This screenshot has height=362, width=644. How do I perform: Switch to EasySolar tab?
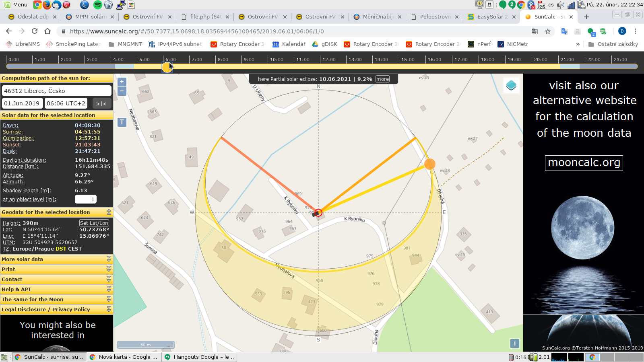click(492, 17)
